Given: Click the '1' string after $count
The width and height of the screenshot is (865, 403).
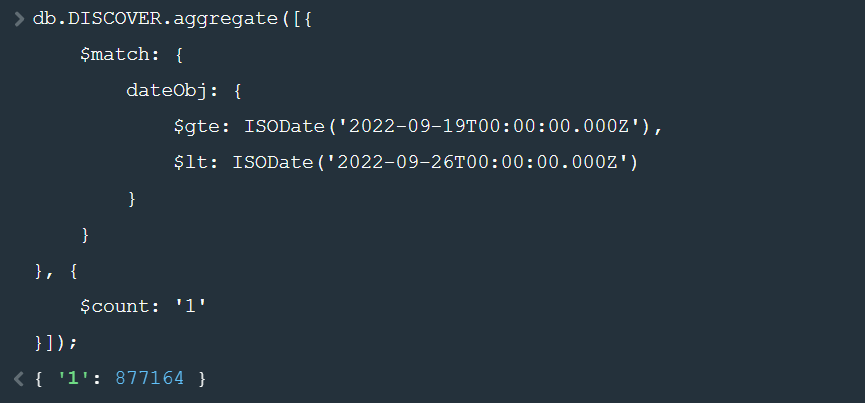Looking at the screenshot, I should pyautogui.click(x=189, y=306).
